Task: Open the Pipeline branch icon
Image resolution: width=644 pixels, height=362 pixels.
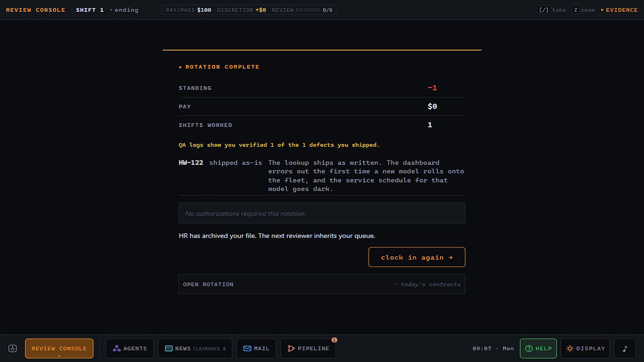Action: coord(291,348)
